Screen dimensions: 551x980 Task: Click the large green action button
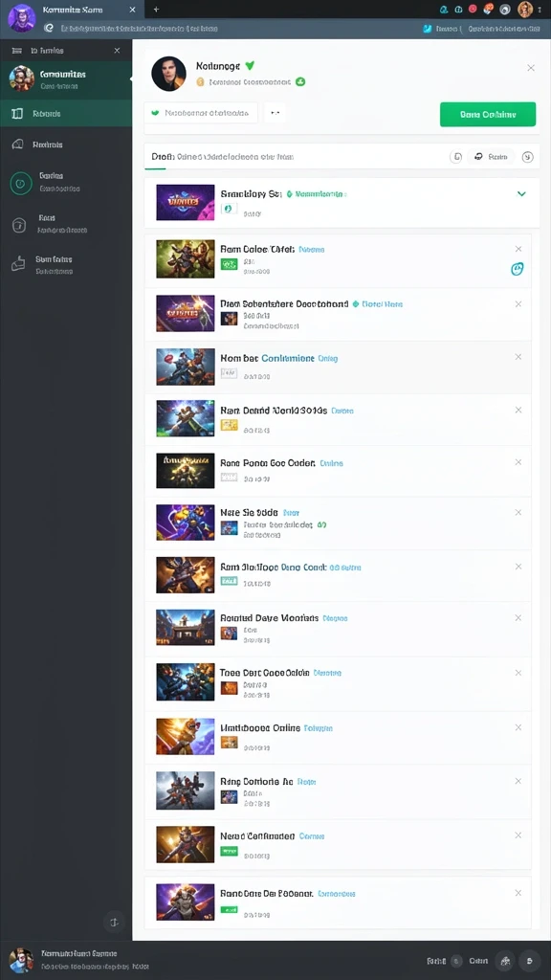(488, 115)
